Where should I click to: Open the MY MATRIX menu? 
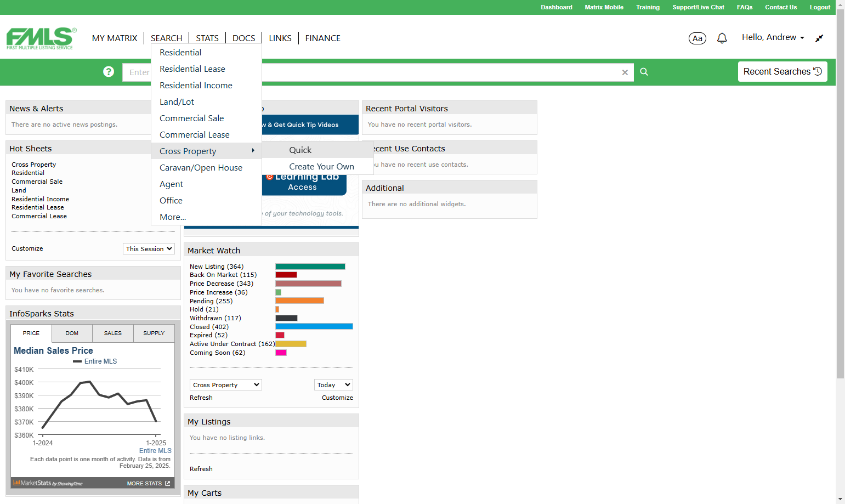pyautogui.click(x=115, y=38)
